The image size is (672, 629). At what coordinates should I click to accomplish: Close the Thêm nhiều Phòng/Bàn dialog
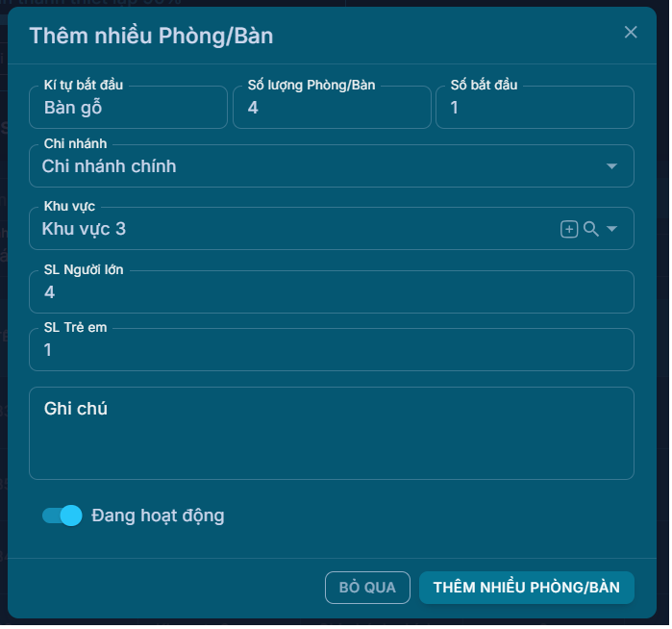point(631,32)
